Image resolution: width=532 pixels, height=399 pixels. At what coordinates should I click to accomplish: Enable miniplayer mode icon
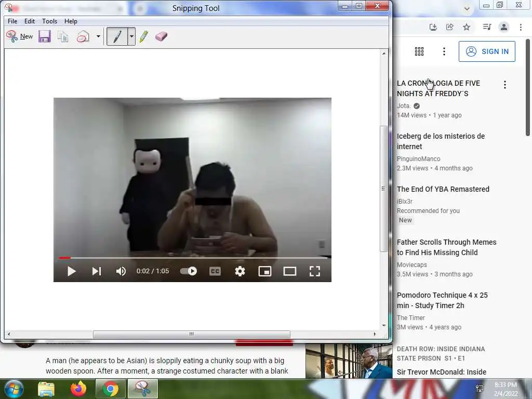[265, 271]
